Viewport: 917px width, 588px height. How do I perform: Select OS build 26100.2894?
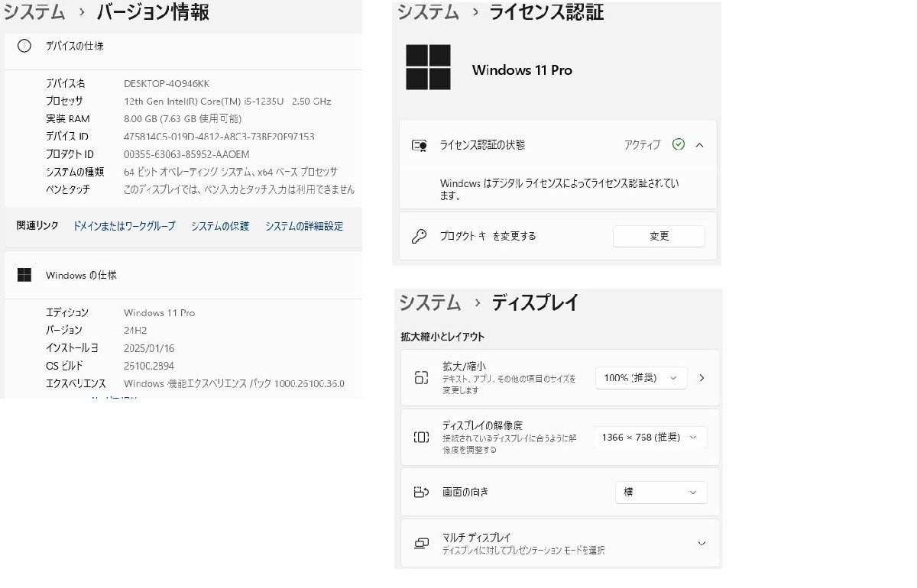151,366
